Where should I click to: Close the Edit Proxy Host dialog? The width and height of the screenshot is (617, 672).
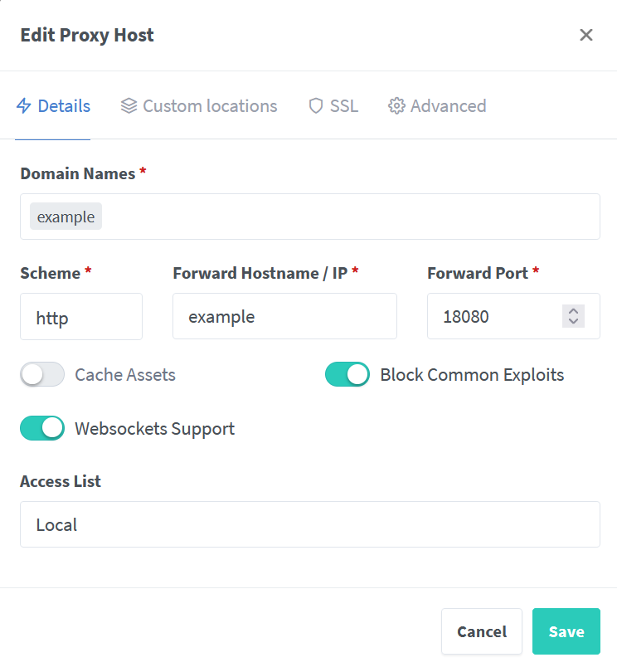pos(586,35)
